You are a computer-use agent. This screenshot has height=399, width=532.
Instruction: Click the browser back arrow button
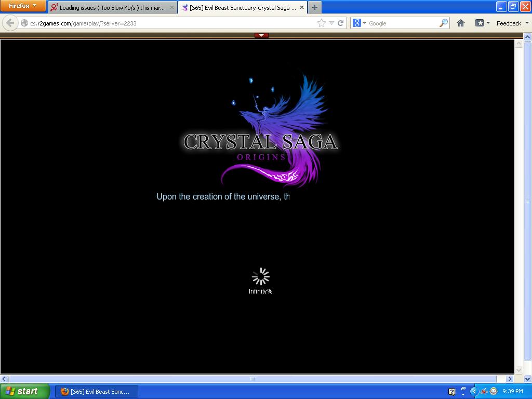tap(10, 23)
